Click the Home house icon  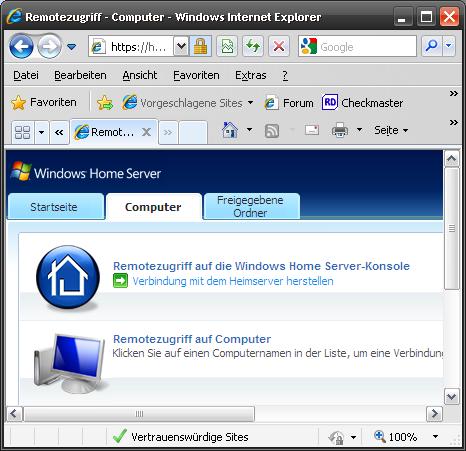[230, 130]
